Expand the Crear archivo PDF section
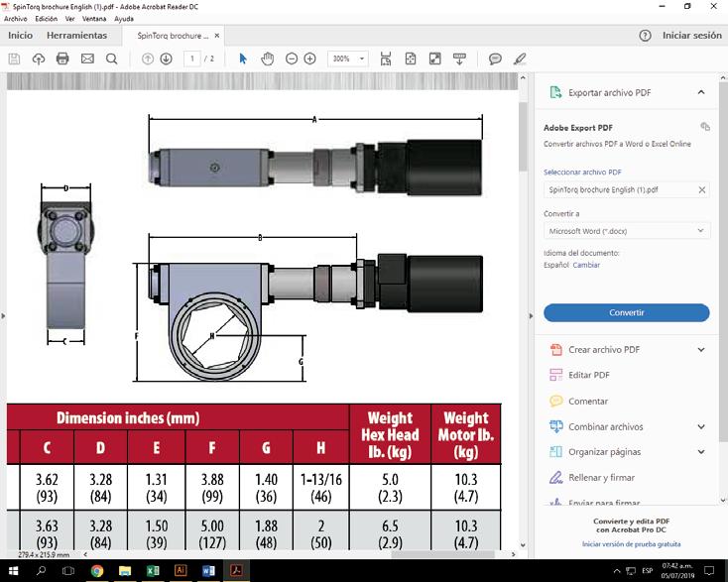 [701, 349]
